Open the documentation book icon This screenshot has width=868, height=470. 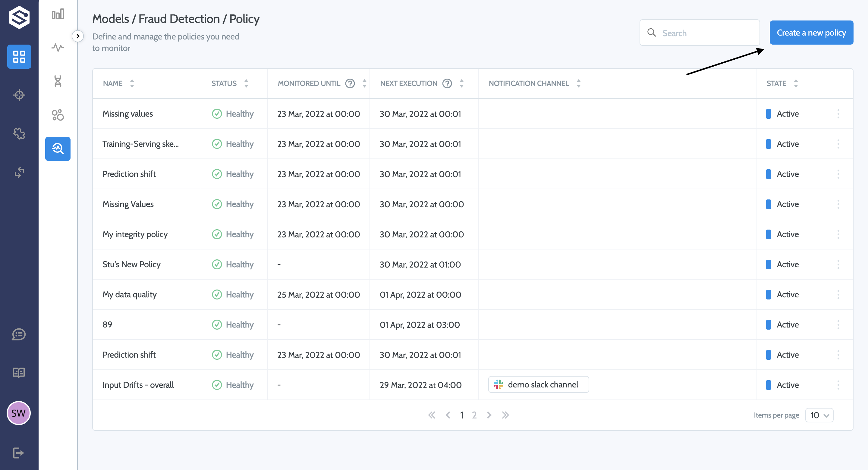tap(19, 372)
